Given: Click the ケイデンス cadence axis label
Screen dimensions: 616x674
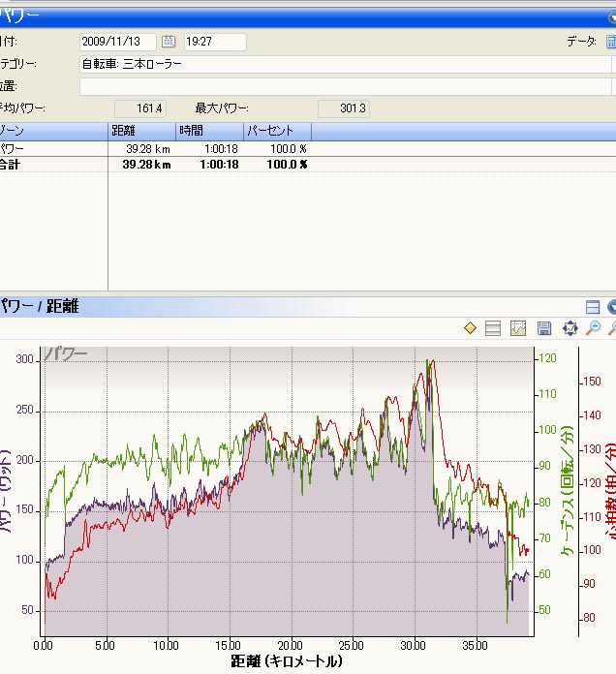Looking at the screenshot, I should pyautogui.click(x=568, y=490).
